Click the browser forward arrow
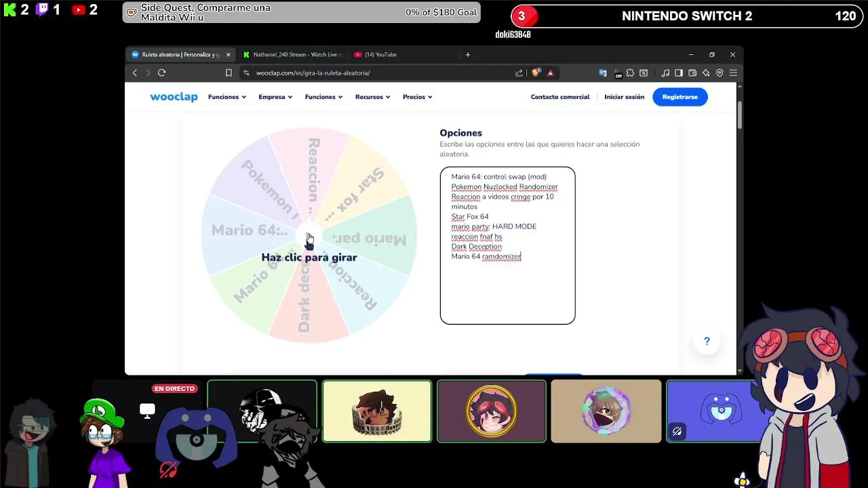The width and height of the screenshot is (868, 488). pos(148,73)
